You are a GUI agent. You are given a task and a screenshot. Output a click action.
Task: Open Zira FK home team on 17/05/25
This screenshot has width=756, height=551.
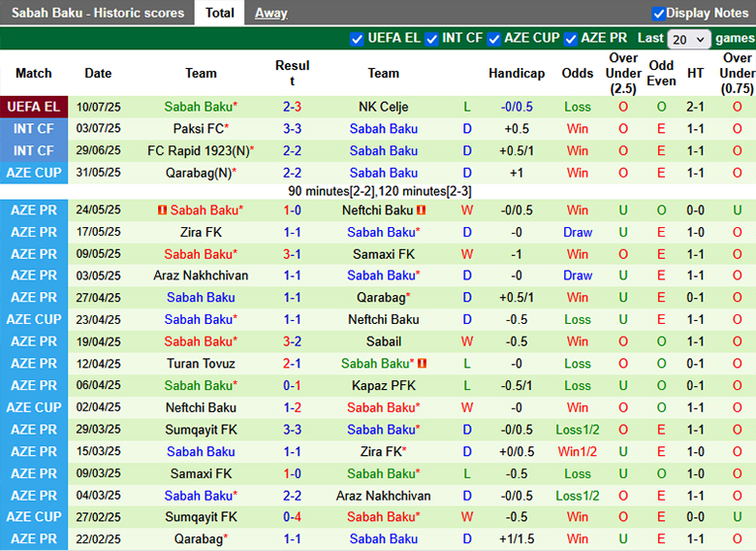click(201, 232)
